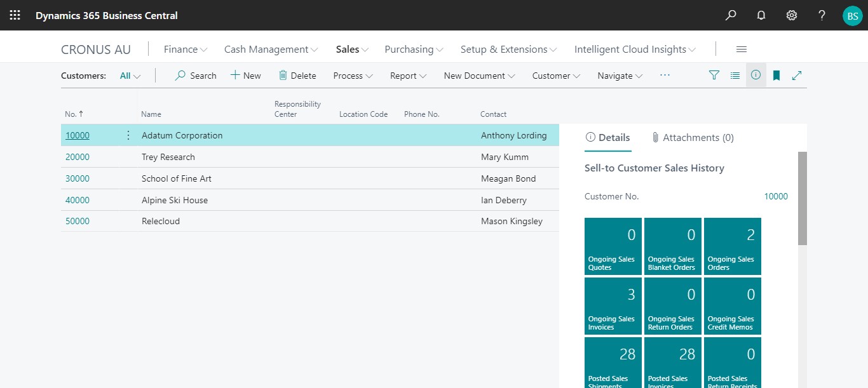This screenshot has width=868, height=388.
Task: Click the help question mark icon
Action: click(822, 15)
